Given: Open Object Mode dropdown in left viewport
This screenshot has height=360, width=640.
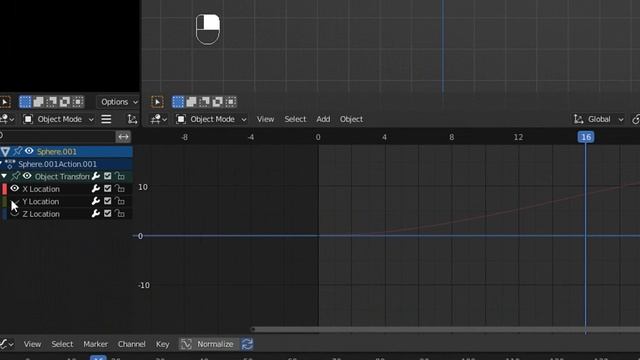Looking at the screenshot, I should pos(59,119).
